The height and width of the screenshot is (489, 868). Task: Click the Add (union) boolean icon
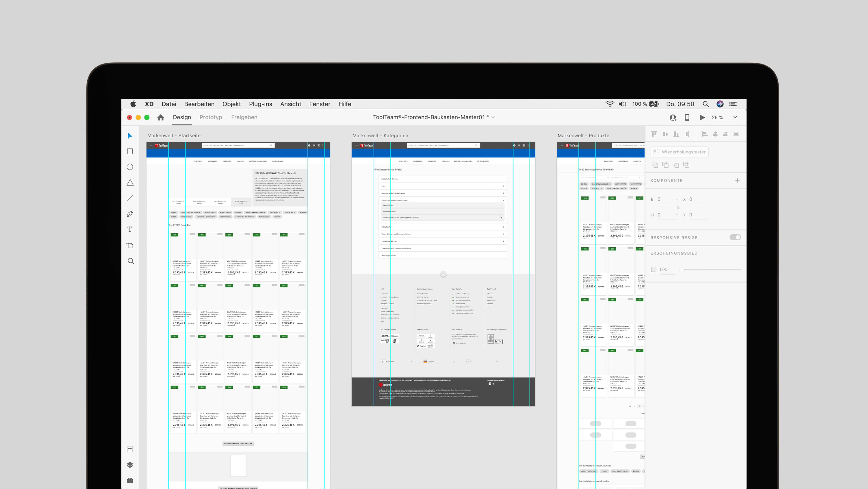655,164
